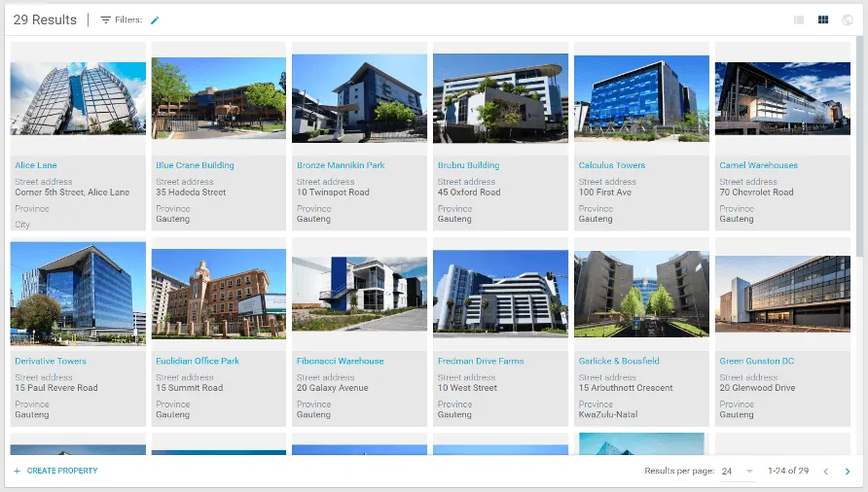This screenshot has height=492, width=868.
Task: Open Fredman Drive Farms link
Action: click(481, 361)
